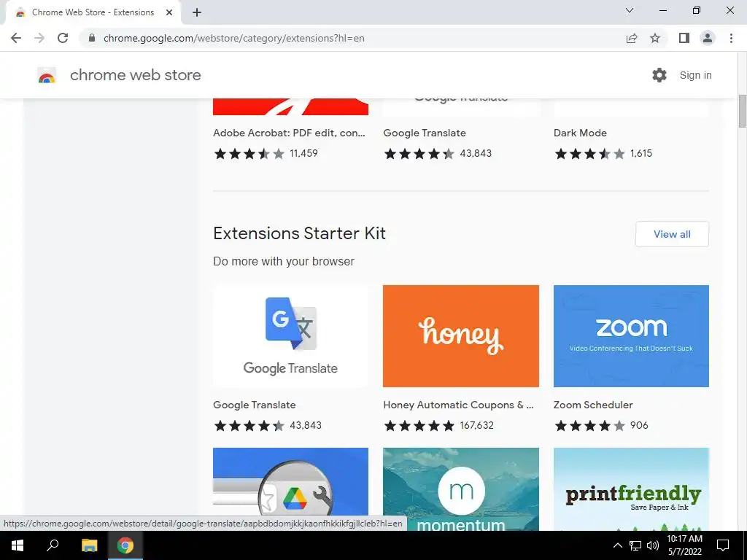Open the volume tray icon
Screen dimensions: 747x560
[653, 545]
